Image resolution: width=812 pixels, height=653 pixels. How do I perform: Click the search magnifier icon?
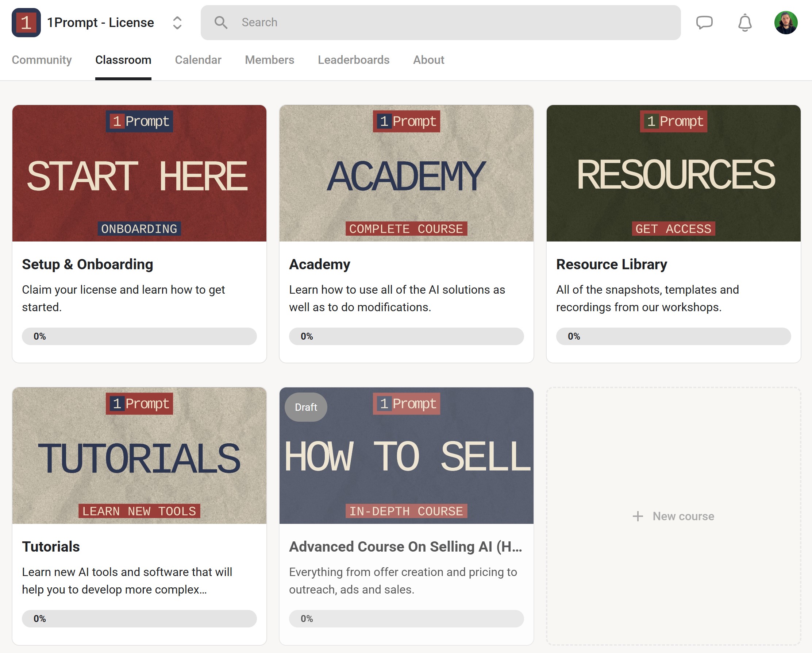click(221, 23)
